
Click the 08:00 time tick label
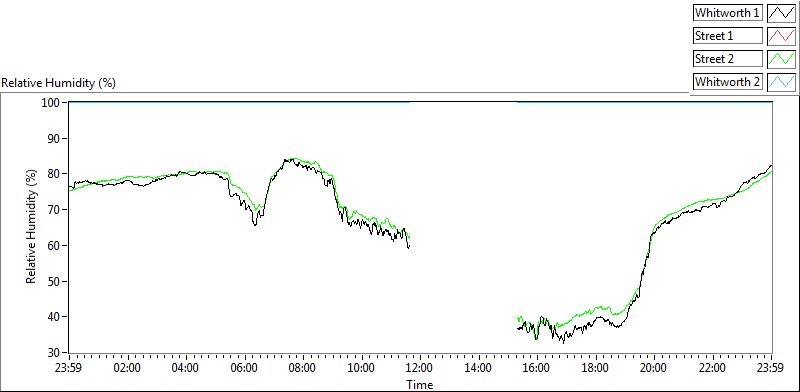coord(303,368)
